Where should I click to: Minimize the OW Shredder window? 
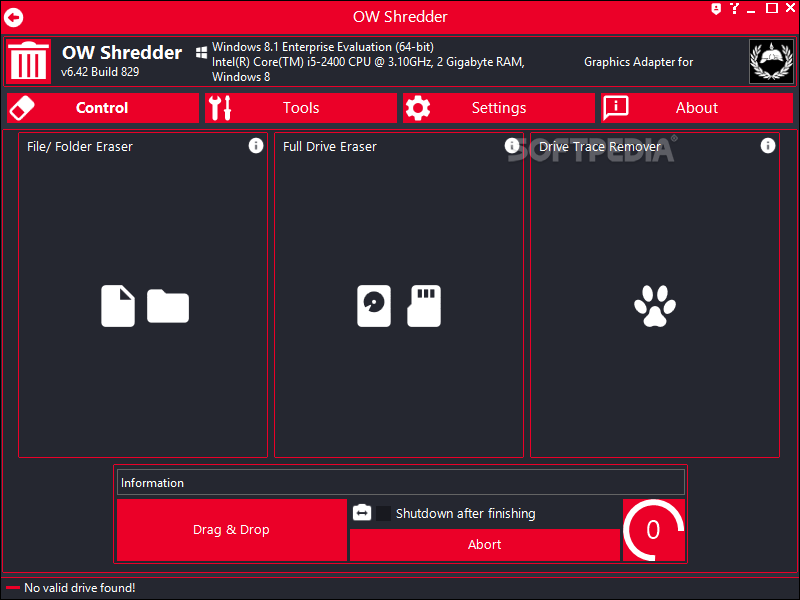click(751, 9)
